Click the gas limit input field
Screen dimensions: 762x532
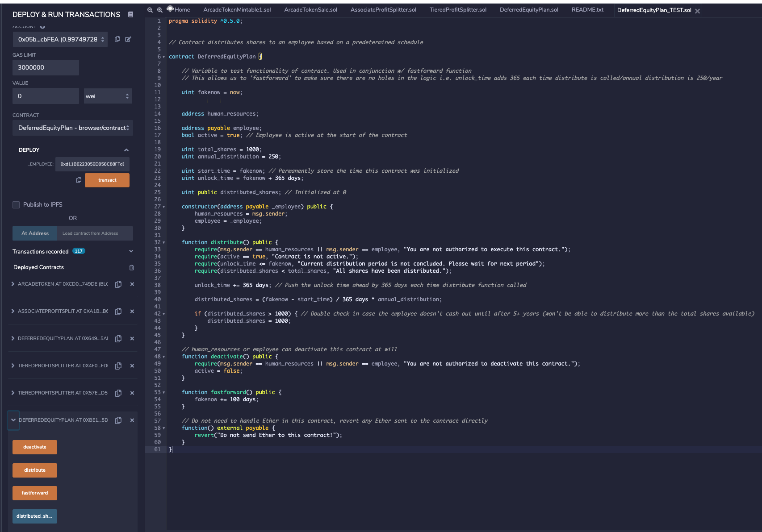coord(46,67)
